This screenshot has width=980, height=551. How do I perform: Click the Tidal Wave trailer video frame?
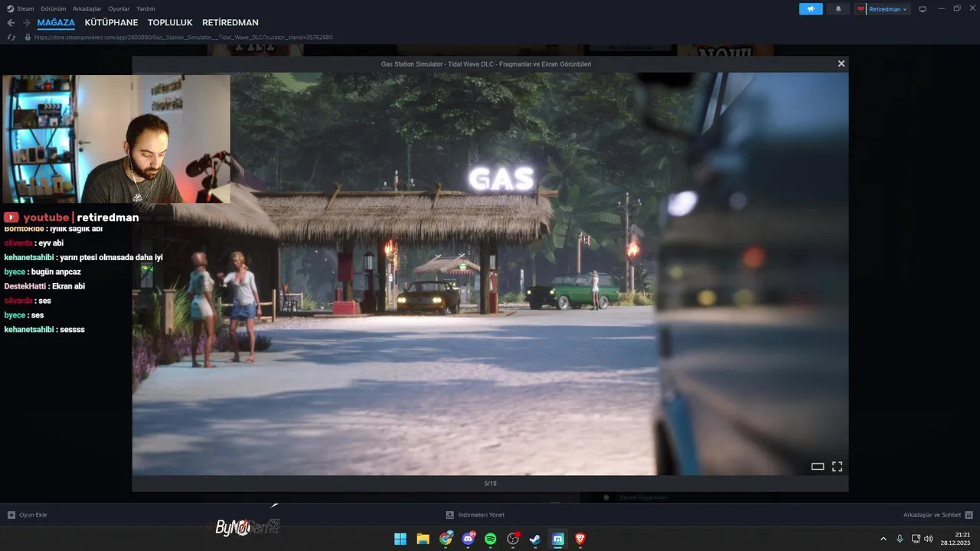(x=490, y=274)
